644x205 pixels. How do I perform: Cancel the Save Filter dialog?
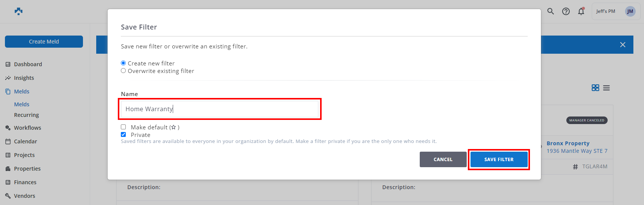(443, 160)
